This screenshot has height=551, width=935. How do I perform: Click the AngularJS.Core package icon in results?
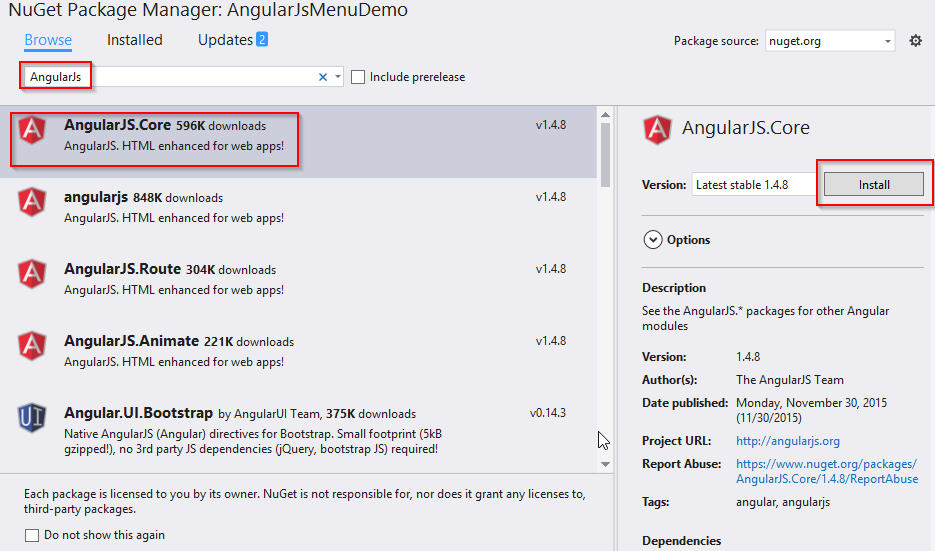pyautogui.click(x=33, y=130)
